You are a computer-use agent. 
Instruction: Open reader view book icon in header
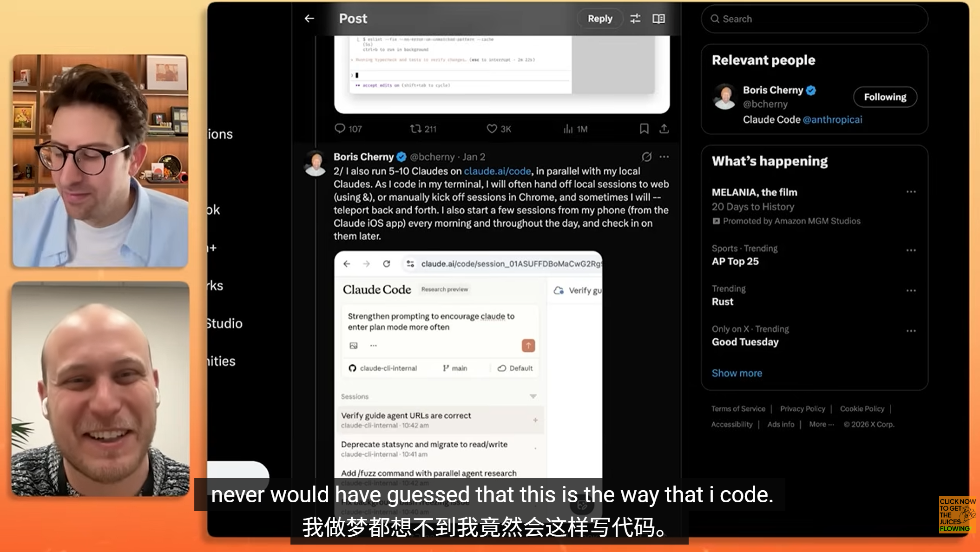658,19
